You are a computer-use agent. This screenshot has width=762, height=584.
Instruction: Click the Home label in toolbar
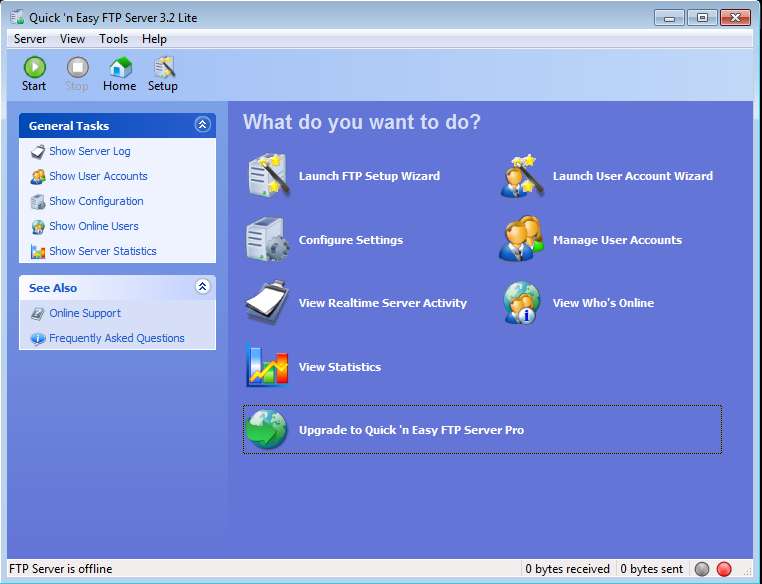(x=120, y=86)
